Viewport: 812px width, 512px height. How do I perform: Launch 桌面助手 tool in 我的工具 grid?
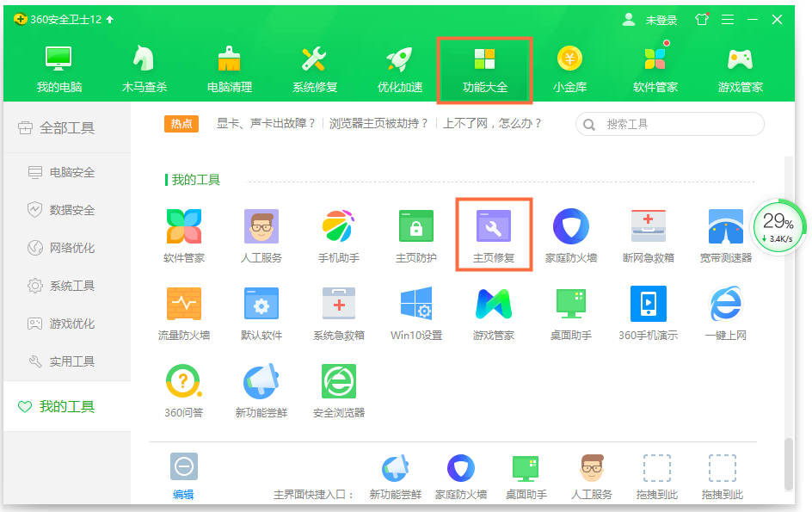(570, 313)
